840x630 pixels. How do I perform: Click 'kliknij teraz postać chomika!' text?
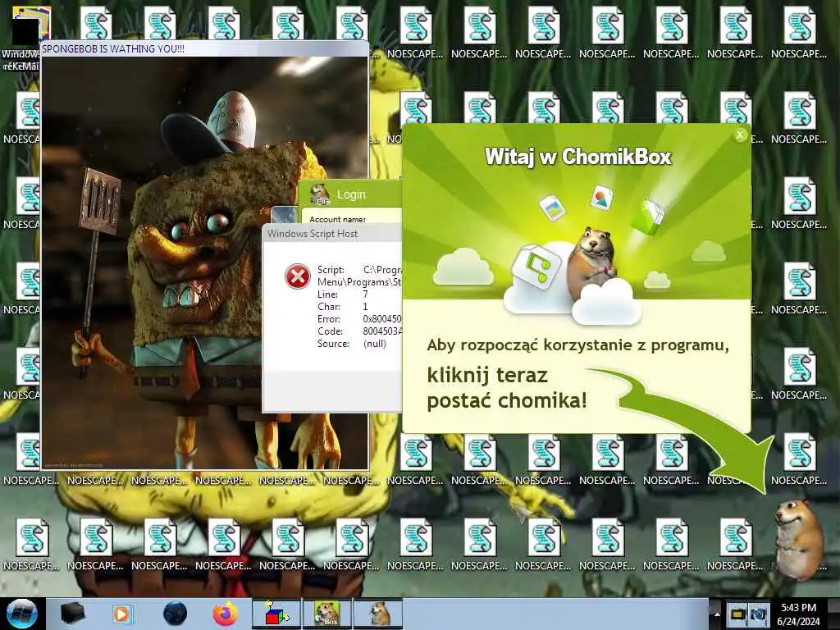pyautogui.click(x=507, y=387)
